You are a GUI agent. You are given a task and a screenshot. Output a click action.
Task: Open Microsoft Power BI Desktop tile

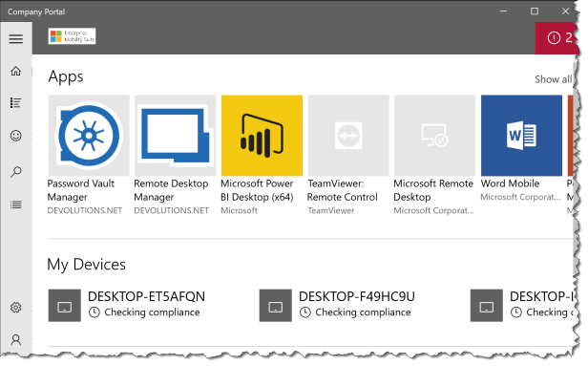pyautogui.click(x=262, y=136)
